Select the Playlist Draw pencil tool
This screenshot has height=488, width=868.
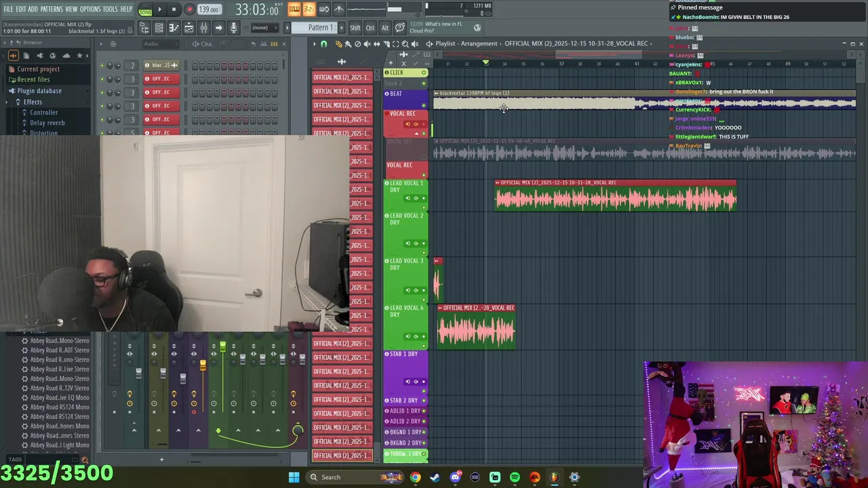[x=338, y=44]
